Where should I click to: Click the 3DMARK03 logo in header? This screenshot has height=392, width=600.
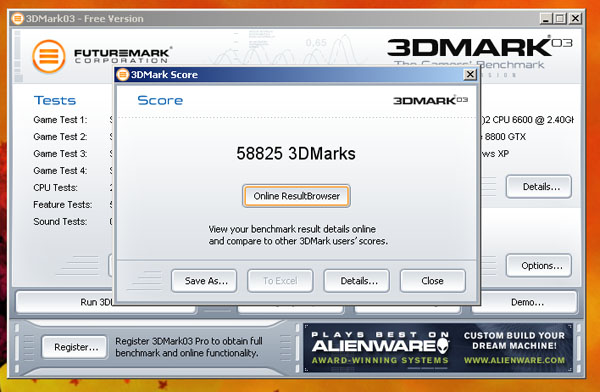(479, 48)
